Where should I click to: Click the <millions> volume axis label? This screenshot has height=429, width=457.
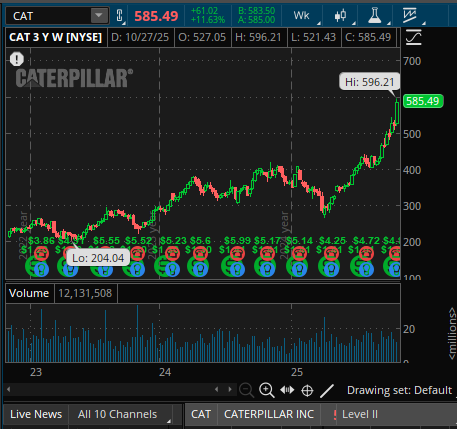pos(452,333)
